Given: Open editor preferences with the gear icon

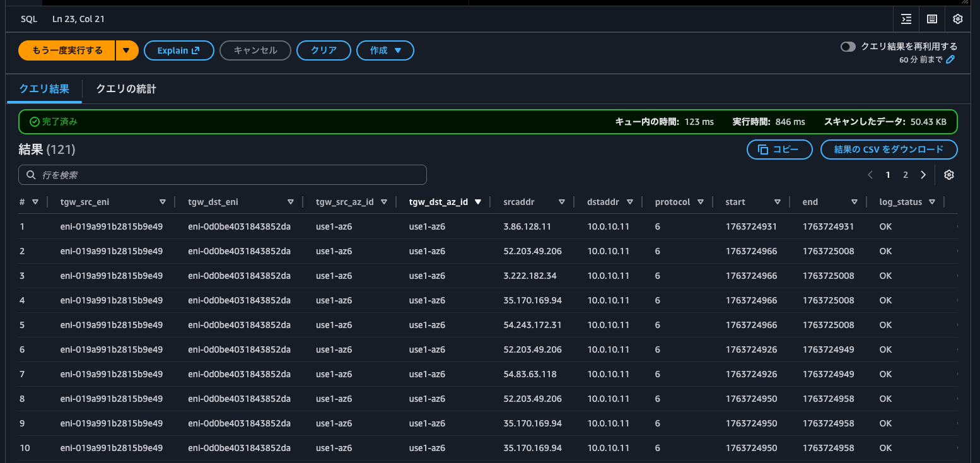Looking at the screenshot, I should tap(957, 19).
